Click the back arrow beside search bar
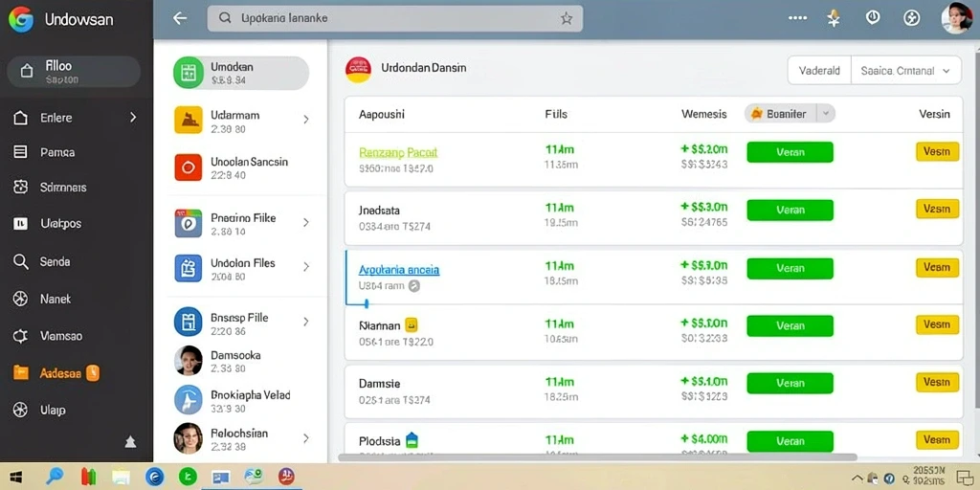This screenshot has width=980, height=490. 180,18
